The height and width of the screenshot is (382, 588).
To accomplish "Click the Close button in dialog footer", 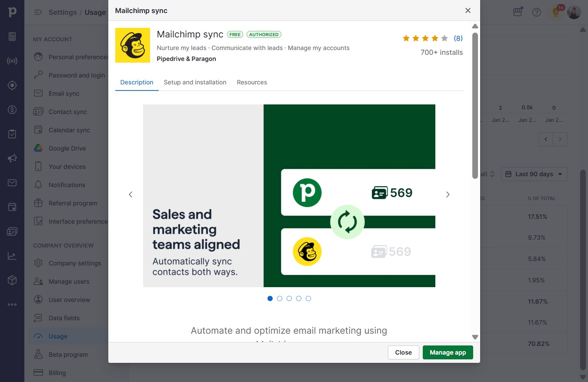I will (x=404, y=352).
